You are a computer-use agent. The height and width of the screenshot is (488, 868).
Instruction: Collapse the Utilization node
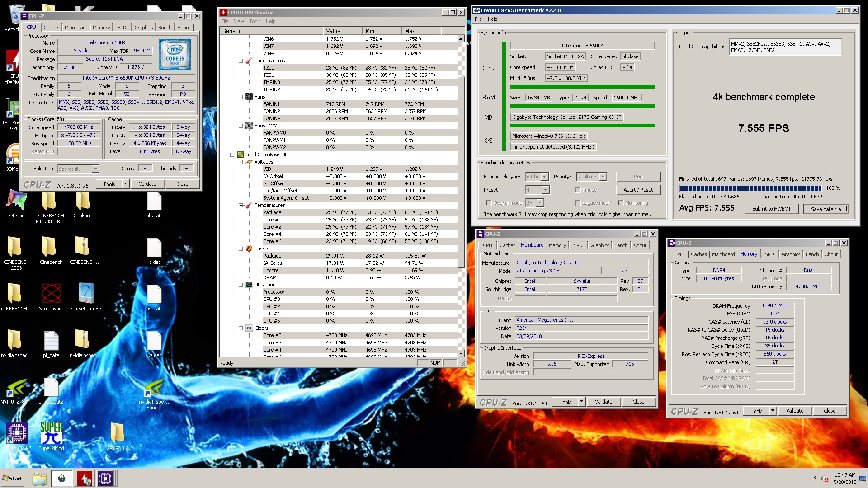point(241,285)
